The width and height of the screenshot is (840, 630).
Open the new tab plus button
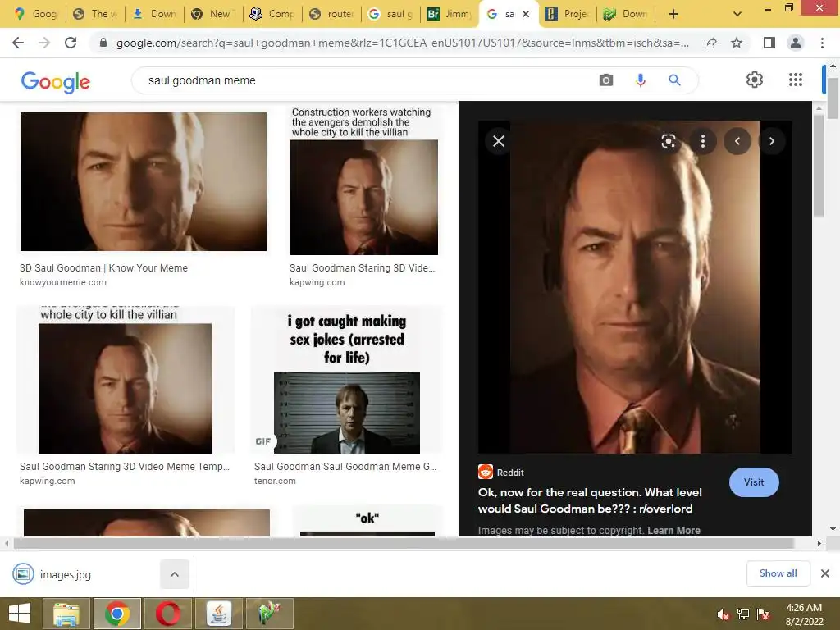(673, 14)
